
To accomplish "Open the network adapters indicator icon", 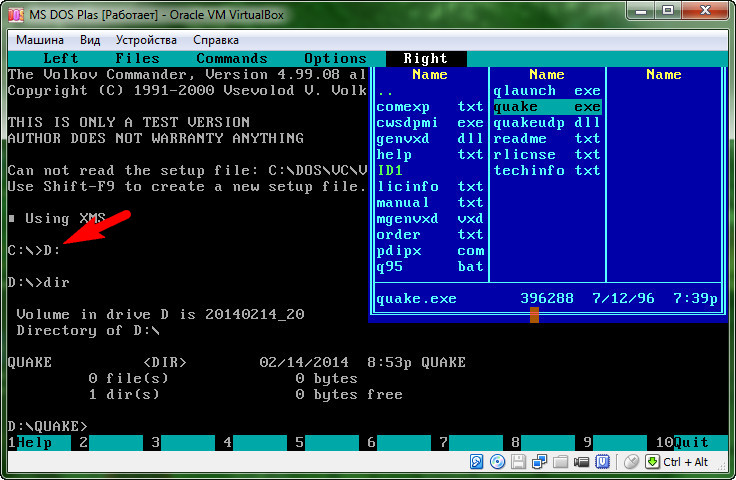I will (x=539, y=462).
